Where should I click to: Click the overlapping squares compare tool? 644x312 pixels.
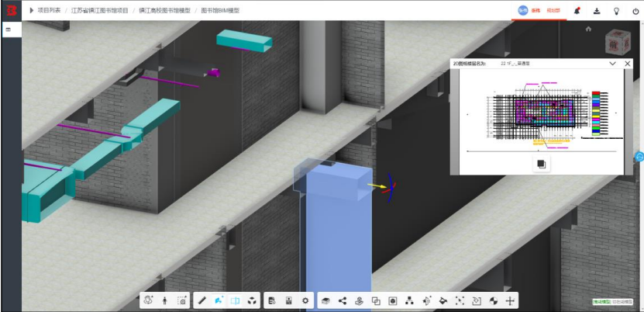[376, 301]
